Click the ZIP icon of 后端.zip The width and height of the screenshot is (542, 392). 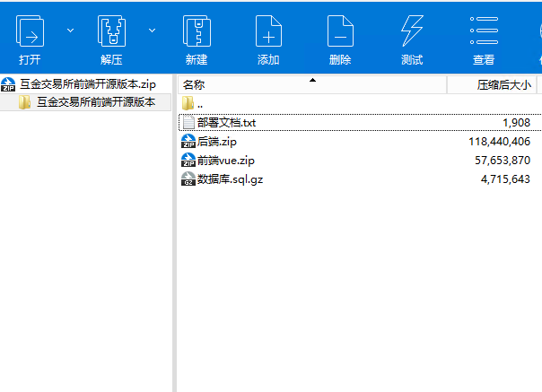click(188, 141)
